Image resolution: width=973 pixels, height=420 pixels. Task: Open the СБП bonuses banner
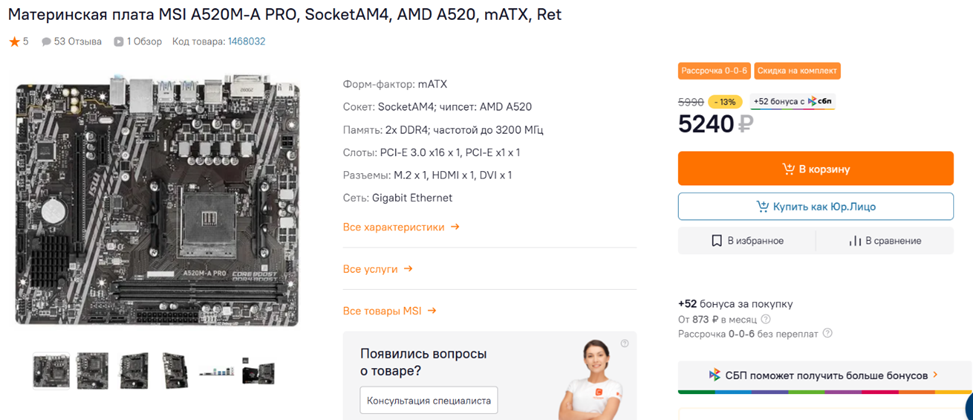824,375
